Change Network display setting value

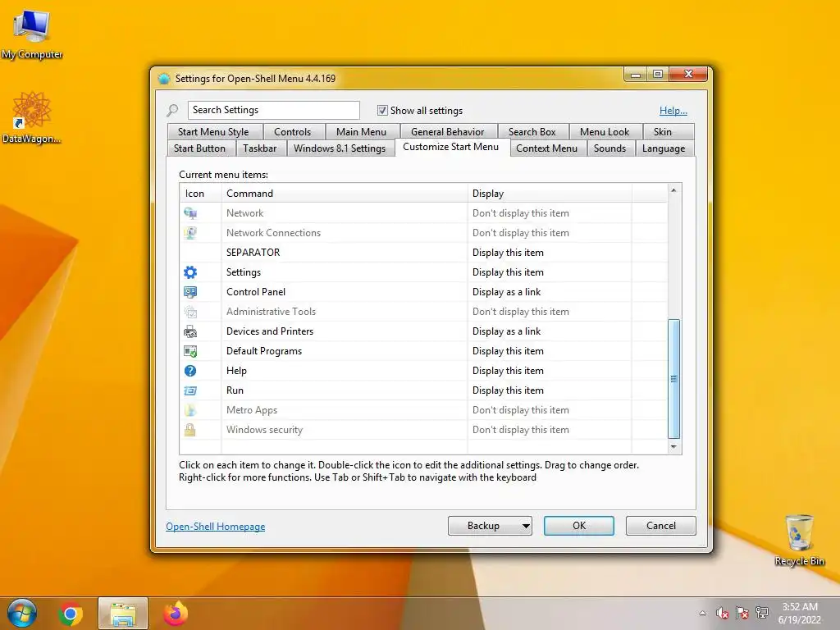(520, 213)
